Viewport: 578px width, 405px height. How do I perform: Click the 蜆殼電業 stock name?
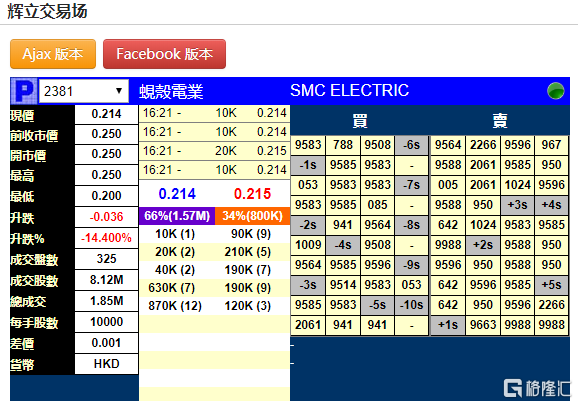(x=171, y=91)
